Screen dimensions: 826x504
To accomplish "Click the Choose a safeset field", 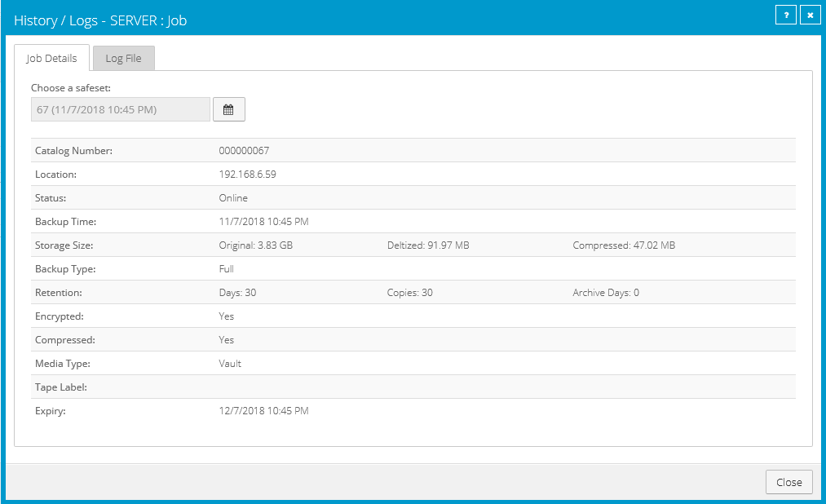I will pos(120,109).
